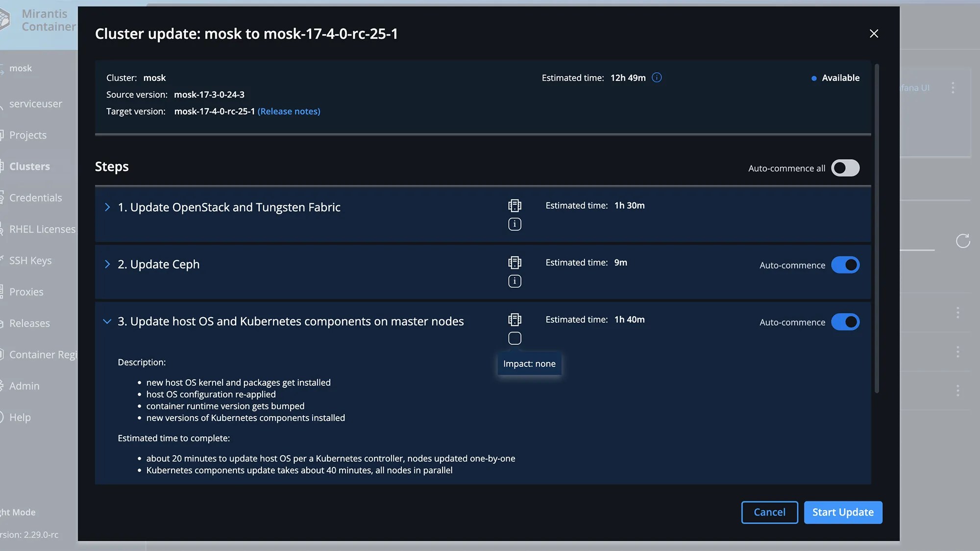Click the dialog's vertical scrollbar

(x=877, y=228)
